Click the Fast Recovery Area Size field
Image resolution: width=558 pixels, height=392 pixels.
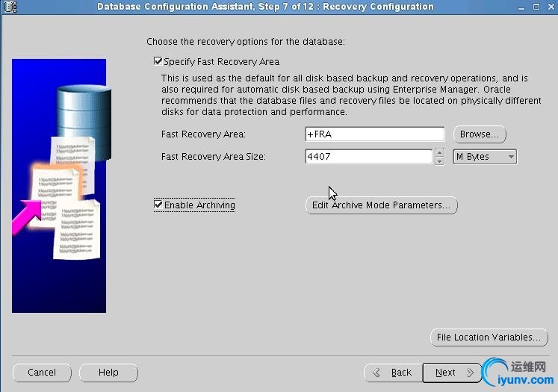tap(369, 157)
